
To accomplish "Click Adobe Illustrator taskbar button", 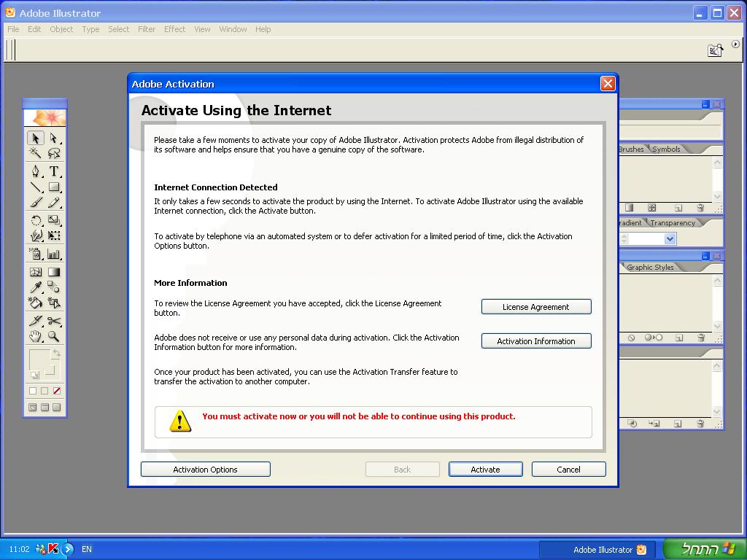I will [597, 550].
